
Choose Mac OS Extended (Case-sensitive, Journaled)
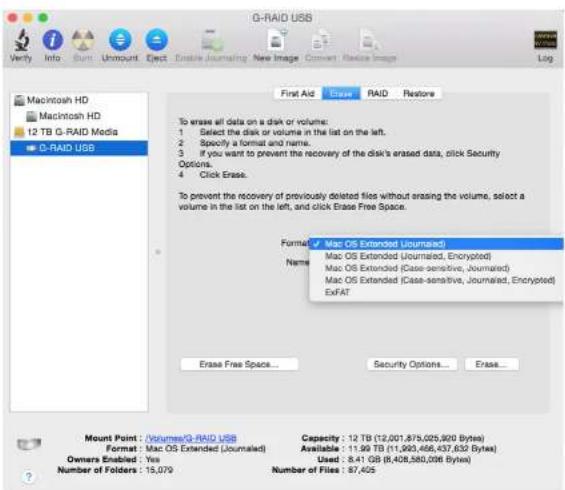(x=436, y=268)
